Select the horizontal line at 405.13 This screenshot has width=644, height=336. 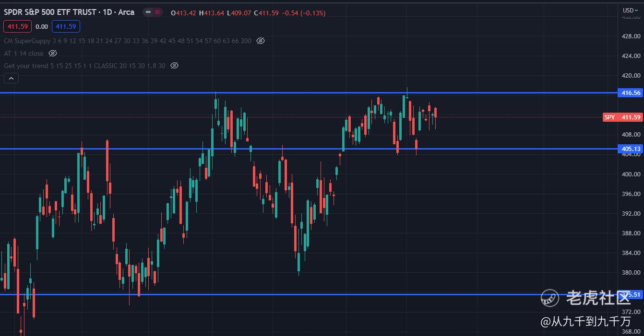pos(309,149)
